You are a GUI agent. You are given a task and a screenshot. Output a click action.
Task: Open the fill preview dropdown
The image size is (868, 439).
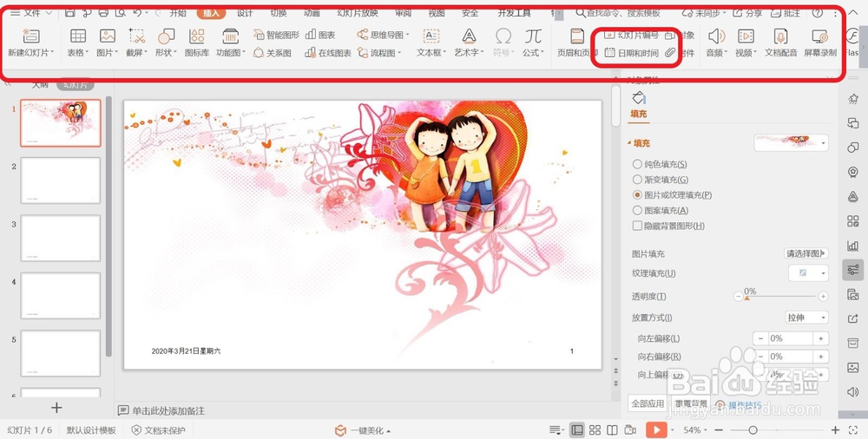tap(791, 143)
